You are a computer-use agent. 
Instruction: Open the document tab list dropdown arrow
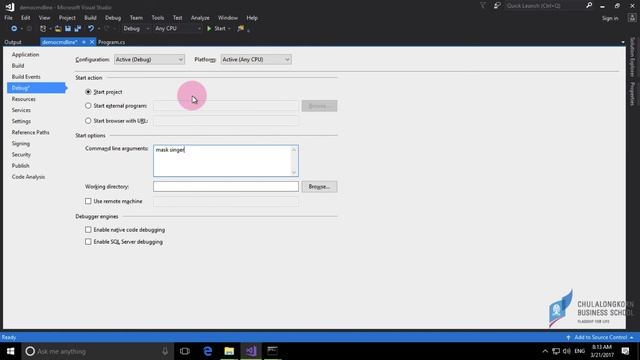coord(623,42)
